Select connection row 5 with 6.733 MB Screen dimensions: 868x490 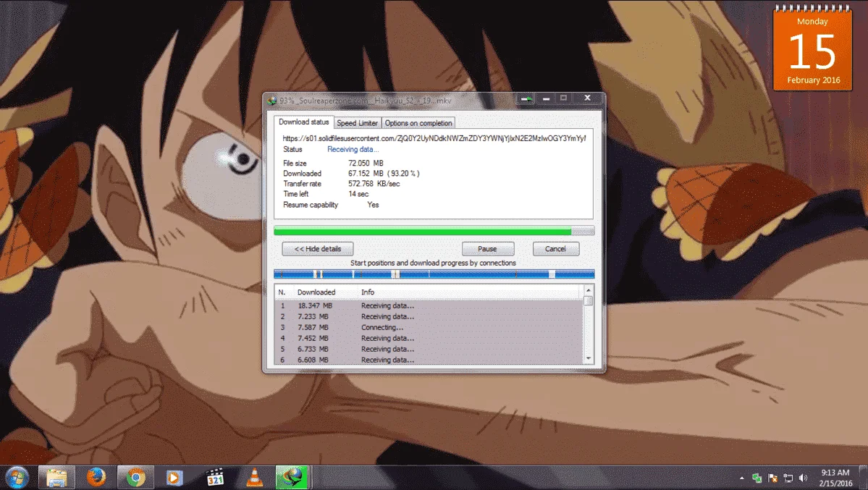(x=429, y=350)
